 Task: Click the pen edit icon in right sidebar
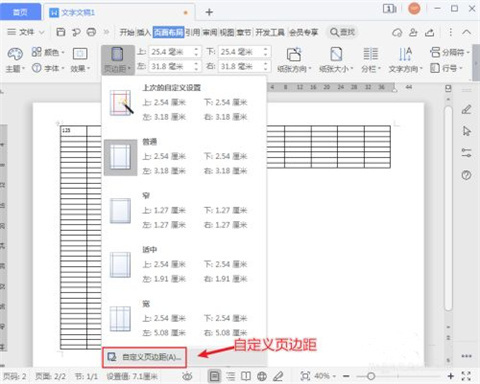click(x=466, y=109)
